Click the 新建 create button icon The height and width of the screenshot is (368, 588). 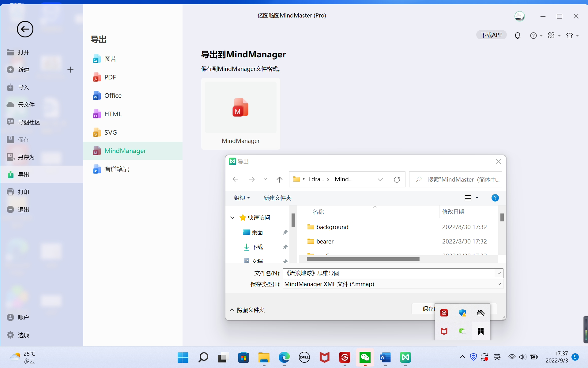click(x=10, y=69)
